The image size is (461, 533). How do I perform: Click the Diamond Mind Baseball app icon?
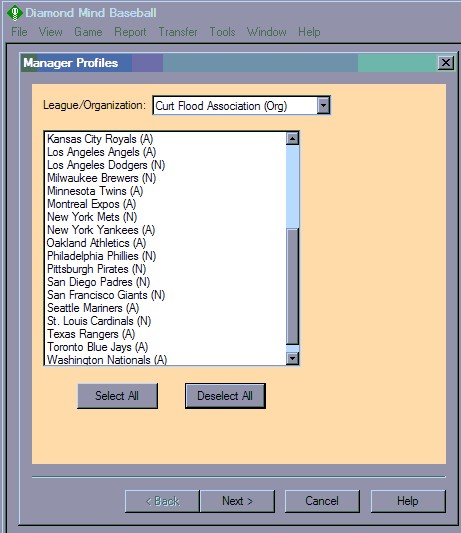point(15,13)
